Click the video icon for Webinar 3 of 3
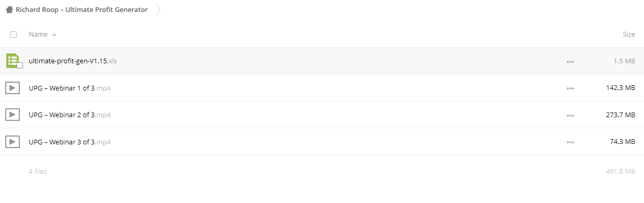Image resolution: width=644 pixels, height=203 pixels. (x=13, y=142)
